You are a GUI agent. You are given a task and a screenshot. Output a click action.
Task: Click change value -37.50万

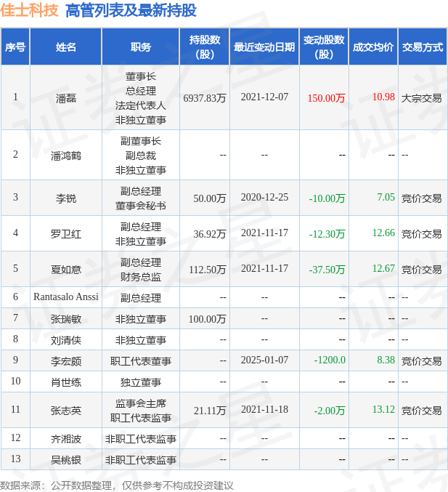[327, 270]
